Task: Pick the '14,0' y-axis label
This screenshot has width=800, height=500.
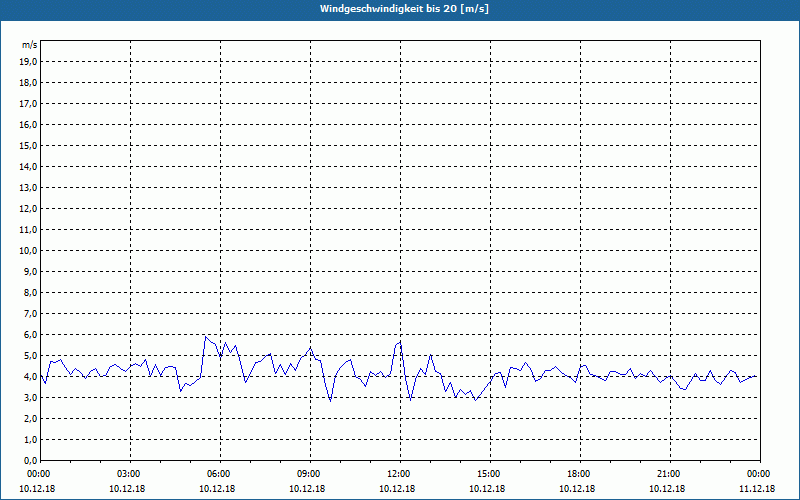Action: 28,166
